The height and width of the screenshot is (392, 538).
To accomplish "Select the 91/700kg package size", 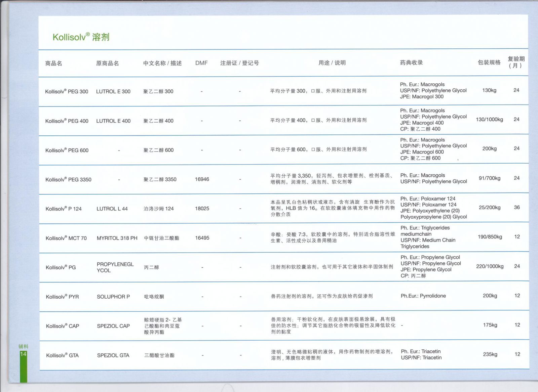I will pos(490,178).
